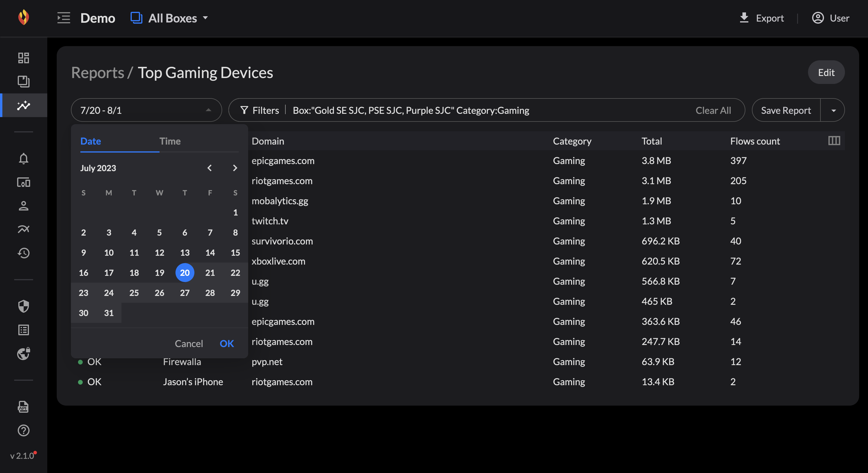Open the API document icon in sidebar
868x473 pixels.
click(24, 407)
